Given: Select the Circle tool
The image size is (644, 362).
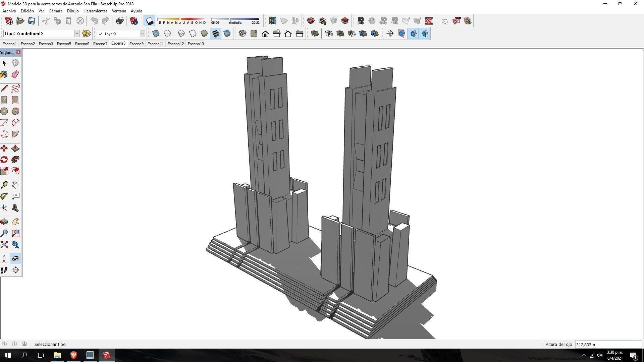Looking at the screenshot, I should pos(4,111).
